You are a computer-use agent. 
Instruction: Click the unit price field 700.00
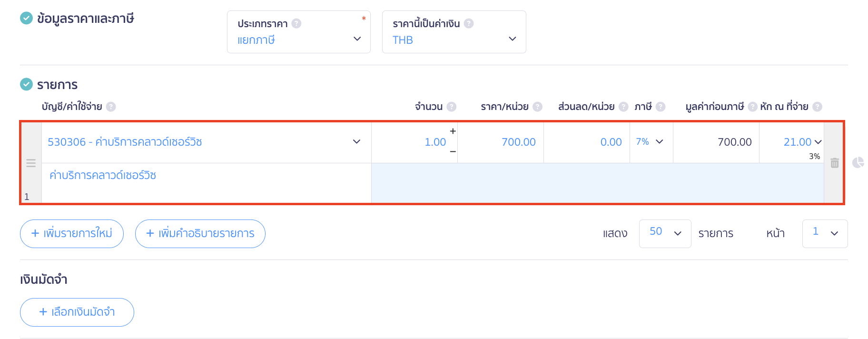[x=501, y=142]
